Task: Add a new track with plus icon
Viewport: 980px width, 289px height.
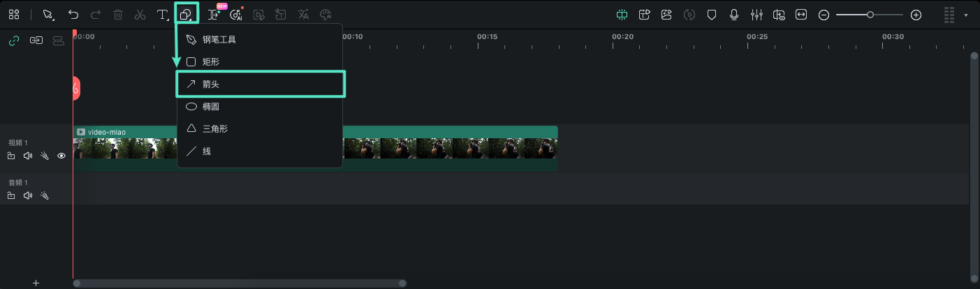Action: coord(36,283)
